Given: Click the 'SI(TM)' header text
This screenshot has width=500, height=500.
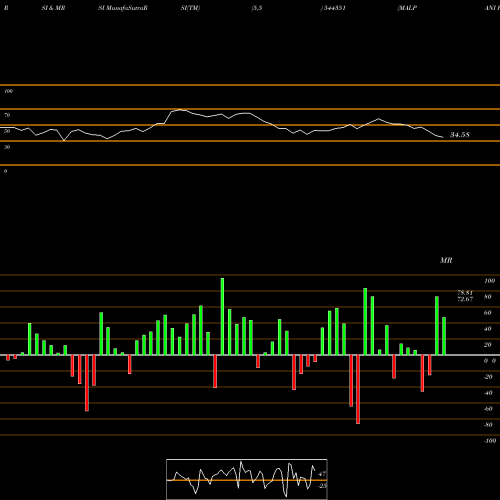Looking at the screenshot, I should (x=190, y=8).
